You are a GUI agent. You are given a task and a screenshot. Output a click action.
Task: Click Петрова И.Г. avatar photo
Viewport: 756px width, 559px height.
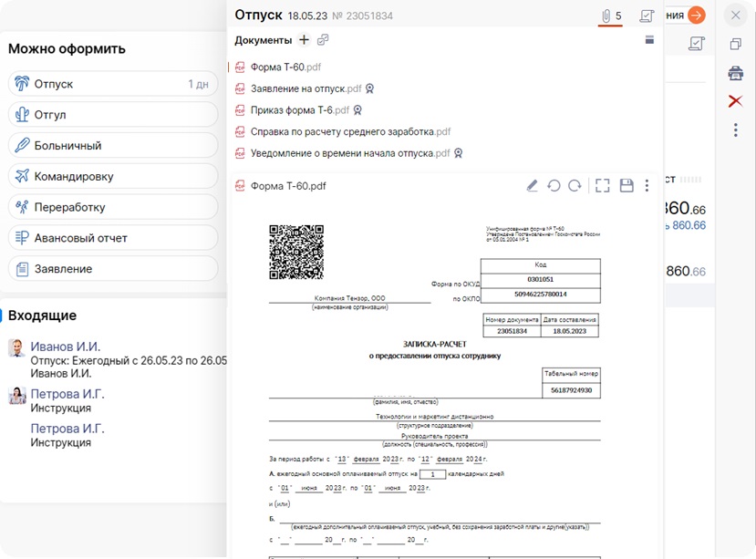point(17,396)
